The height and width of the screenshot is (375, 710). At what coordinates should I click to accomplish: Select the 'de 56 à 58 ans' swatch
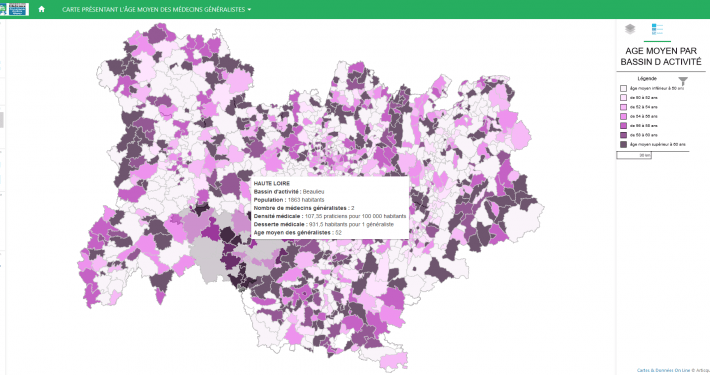point(624,125)
